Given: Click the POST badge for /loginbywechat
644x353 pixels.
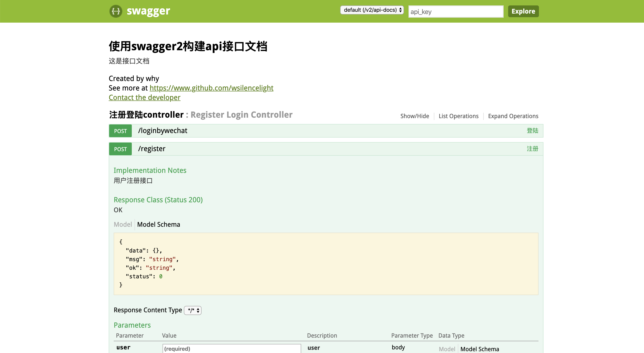Looking at the screenshot, I should point(120,131).
